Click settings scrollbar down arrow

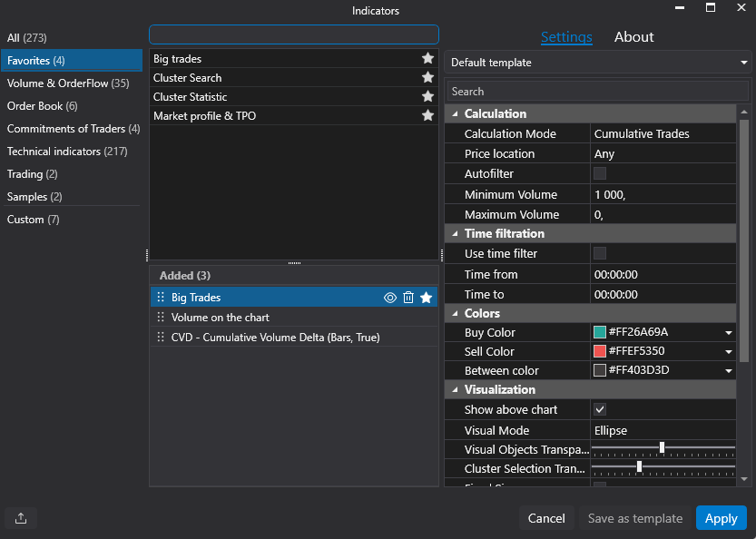tap(744, 479)
